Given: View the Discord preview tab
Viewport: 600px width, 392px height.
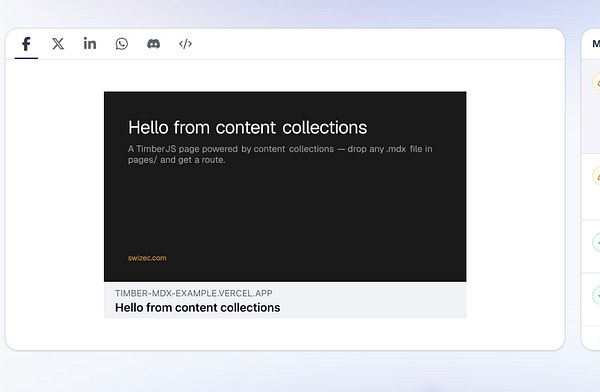Looking at the screenshot, I should click(153, 44).
